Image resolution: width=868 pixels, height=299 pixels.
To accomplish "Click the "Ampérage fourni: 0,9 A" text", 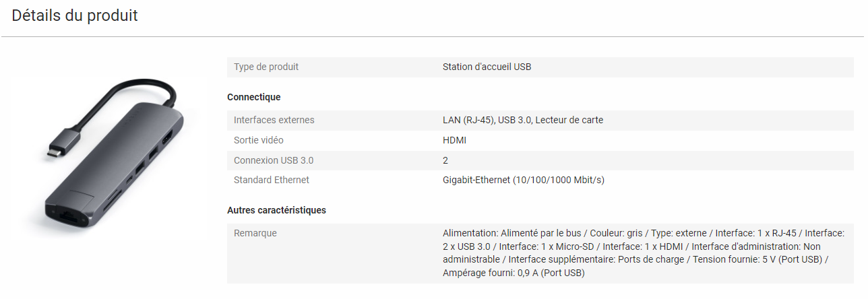I will pyautogui.click(x=489, y=273).
